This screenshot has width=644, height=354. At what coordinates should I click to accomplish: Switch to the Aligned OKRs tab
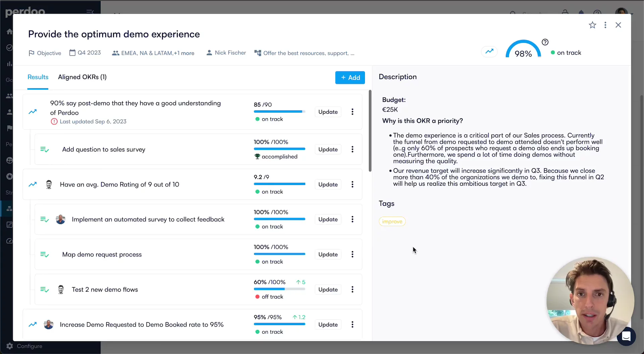[82, 77]
